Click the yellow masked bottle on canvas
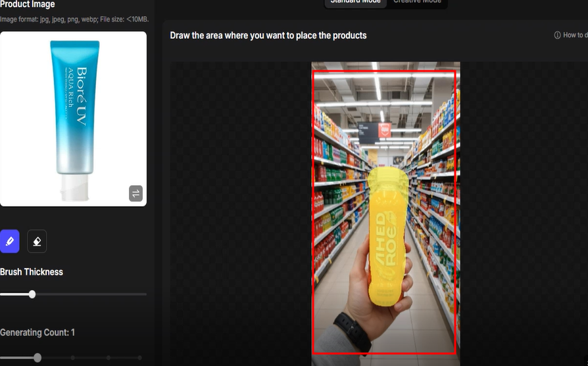 pos(387,236)
